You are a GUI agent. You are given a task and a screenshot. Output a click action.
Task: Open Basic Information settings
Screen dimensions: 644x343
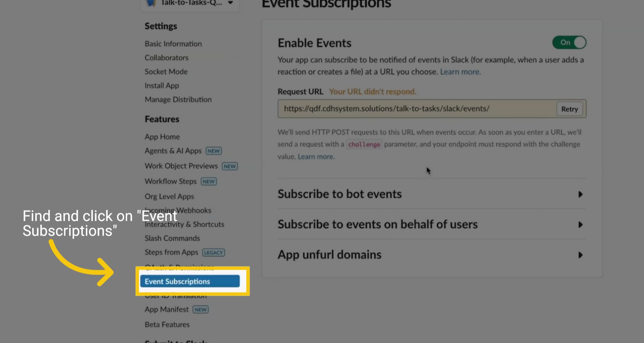pos(173,44)
